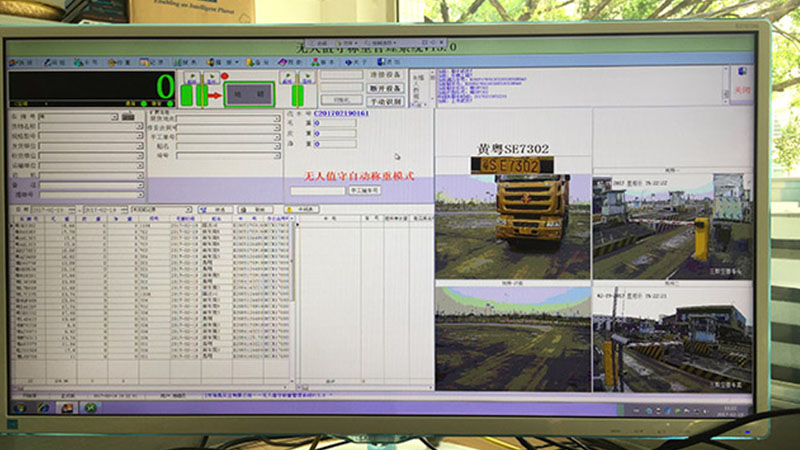Open the 货物名称 goods name dropdown

coord(139,127)
